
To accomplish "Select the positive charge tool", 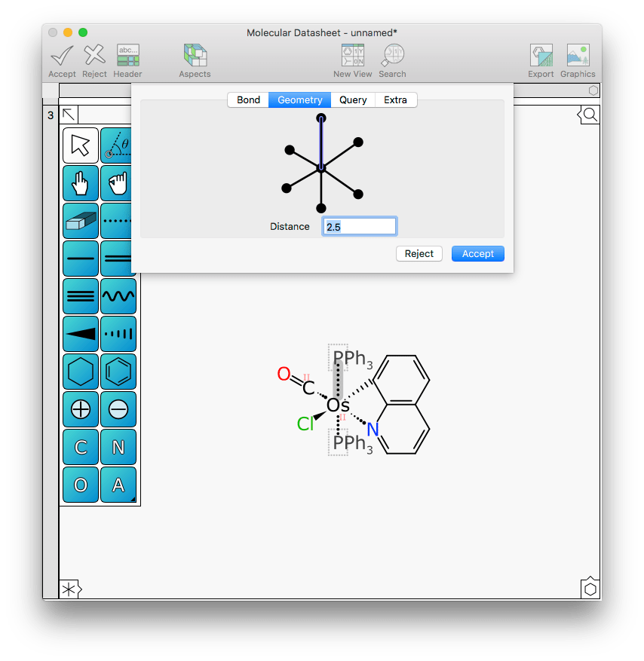I will coord(80,409).
